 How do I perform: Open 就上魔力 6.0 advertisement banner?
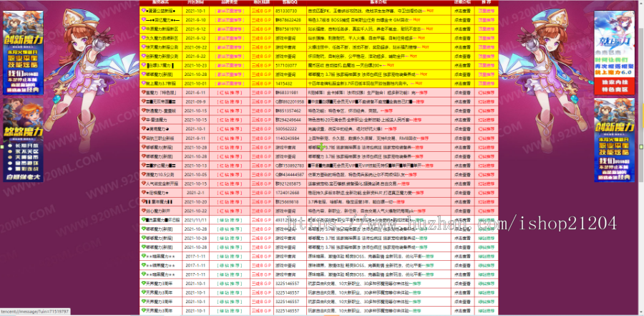615,52
